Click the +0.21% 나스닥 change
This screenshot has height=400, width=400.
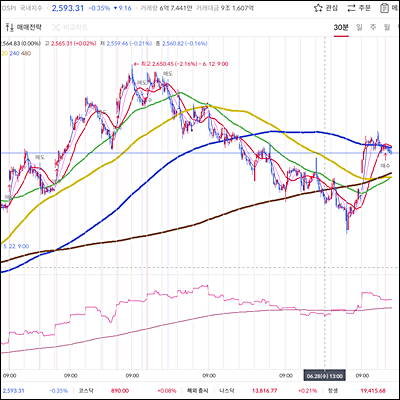coord(308,391)
